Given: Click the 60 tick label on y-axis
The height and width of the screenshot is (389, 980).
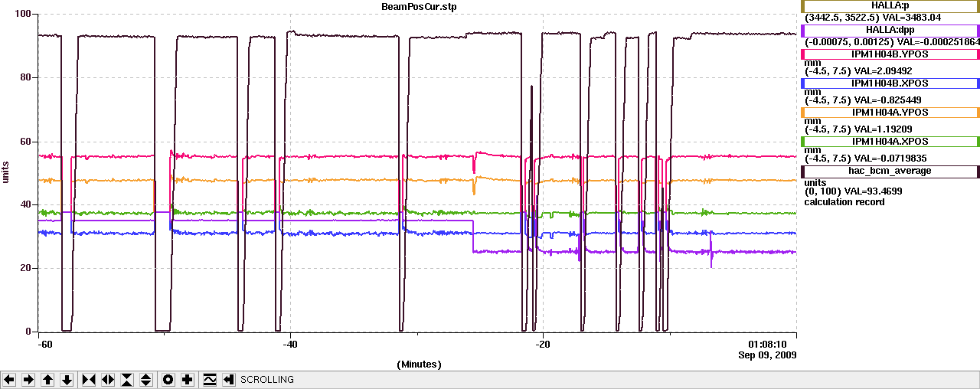Looking at the screenshot, I should point(26,141).
